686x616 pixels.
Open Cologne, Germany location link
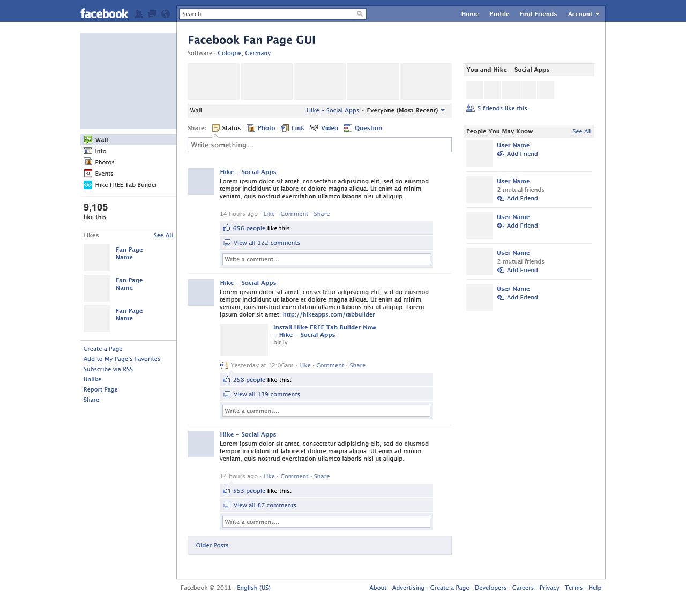click(x=244, y=53)
